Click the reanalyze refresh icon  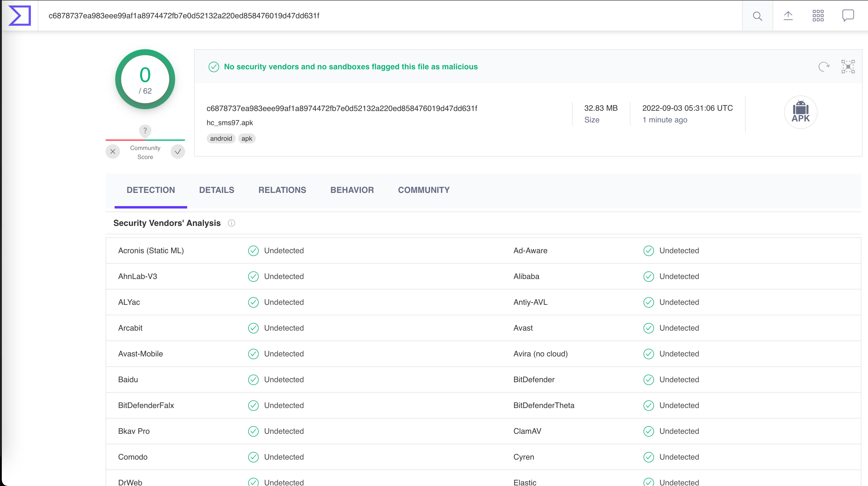[x=824, y=67]
